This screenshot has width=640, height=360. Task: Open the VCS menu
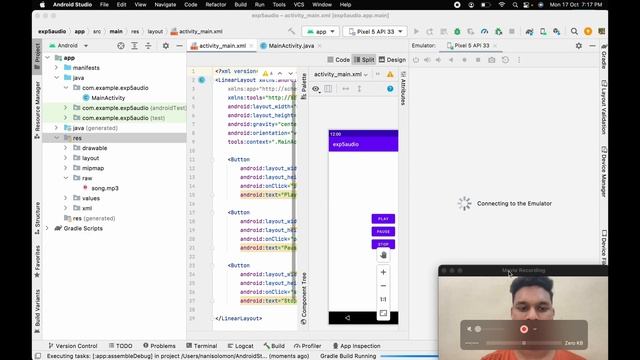coord(299,5)
